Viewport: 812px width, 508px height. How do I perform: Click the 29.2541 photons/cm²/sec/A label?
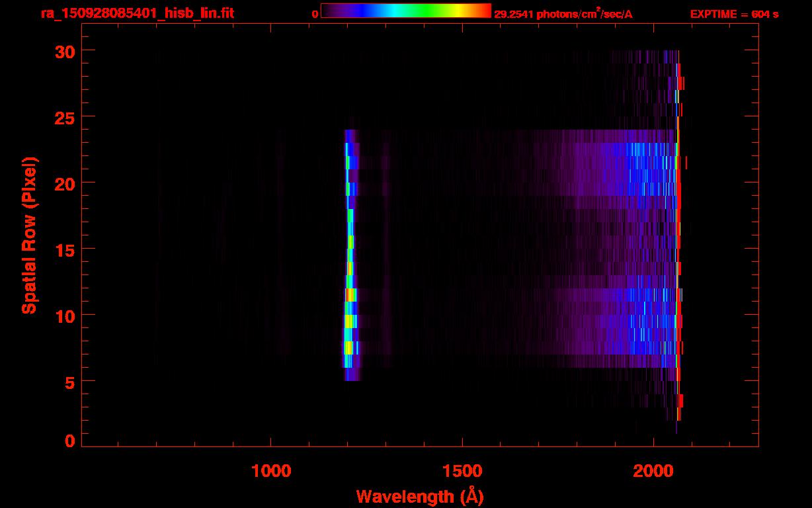coord(563,13)
